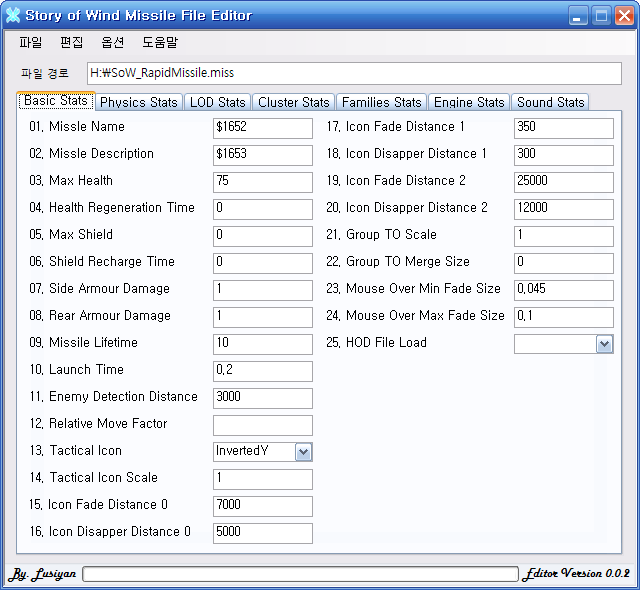Screen dimensions: 640x590
Task: Open the Families Stats tab
Action: (382, 102)
